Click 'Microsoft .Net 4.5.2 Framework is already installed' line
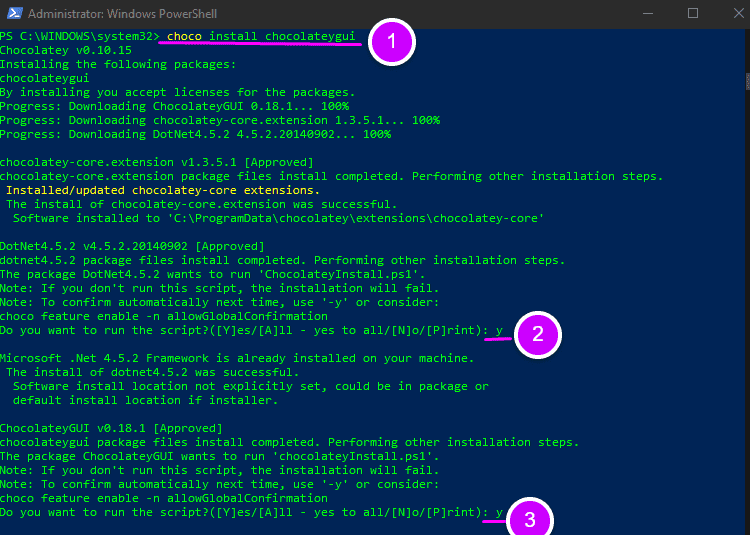750x535 pixels. click(x=237, y=358)
